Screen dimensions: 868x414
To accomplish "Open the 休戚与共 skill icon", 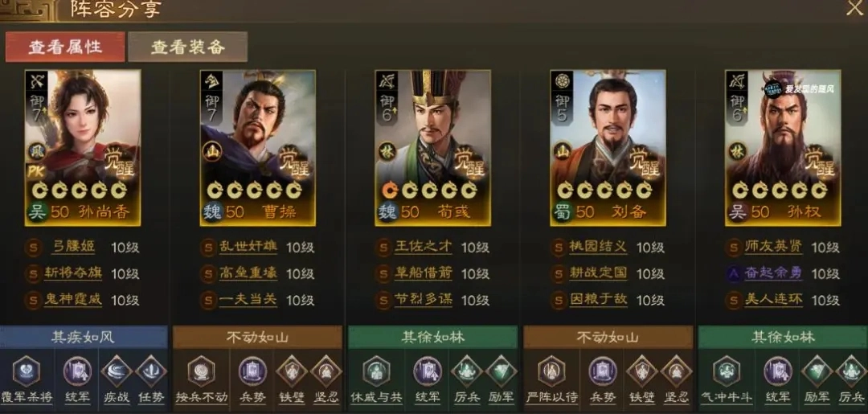I will (376, 371).
